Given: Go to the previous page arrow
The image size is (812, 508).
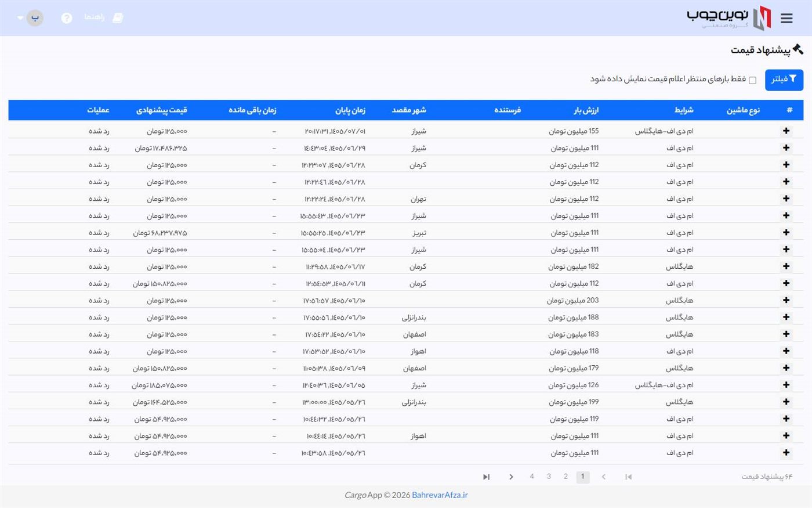Looking at the screenshot, I should (x=603, y=477).
